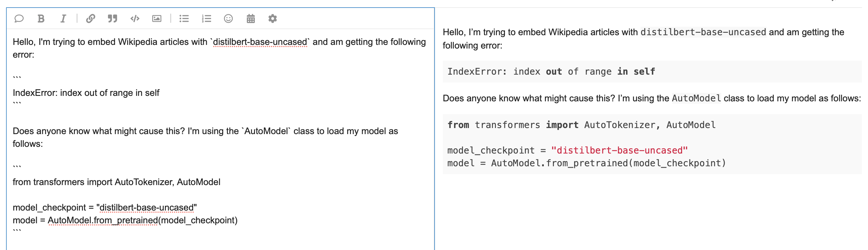Create a bulleted list
The image size is (868, 250).
click(184, 19)
